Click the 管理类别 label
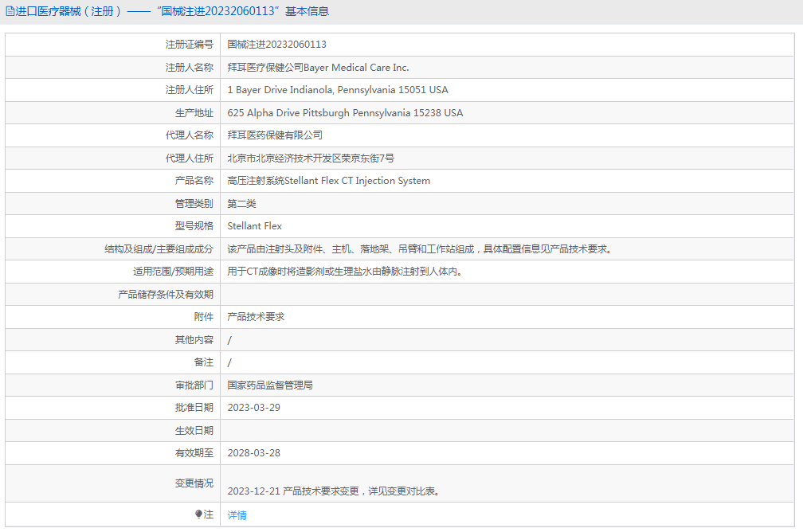Viewport: 803px width, 532px height. 194,204
